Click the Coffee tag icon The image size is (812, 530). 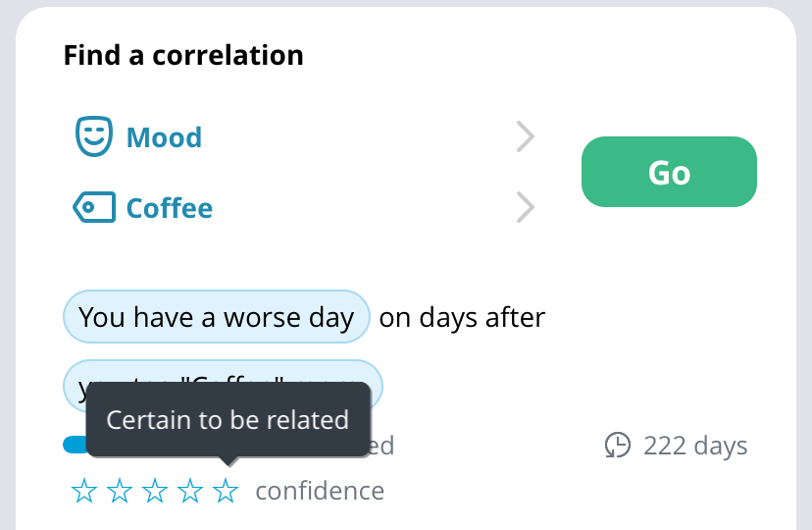pyautogui.click(x=94, y=207)
